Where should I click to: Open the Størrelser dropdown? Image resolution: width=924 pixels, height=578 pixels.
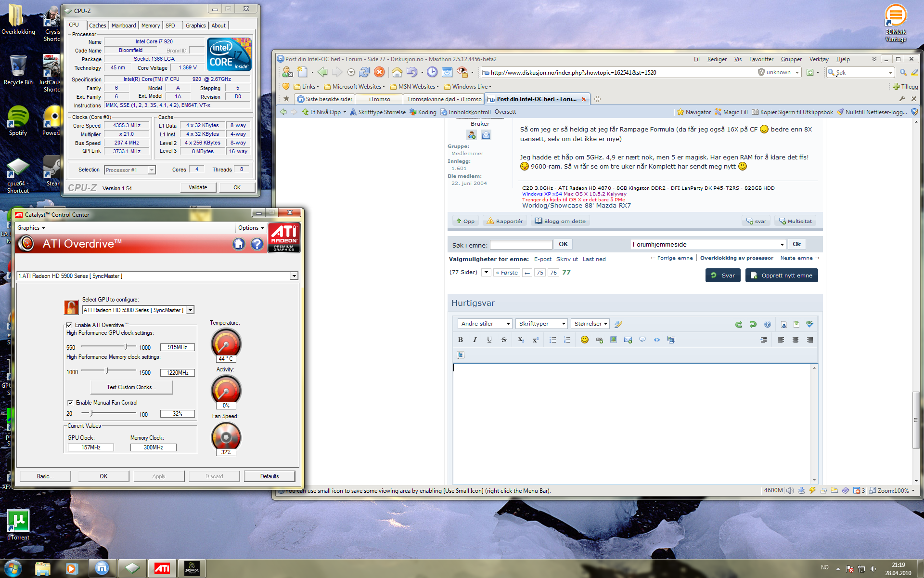590,324
